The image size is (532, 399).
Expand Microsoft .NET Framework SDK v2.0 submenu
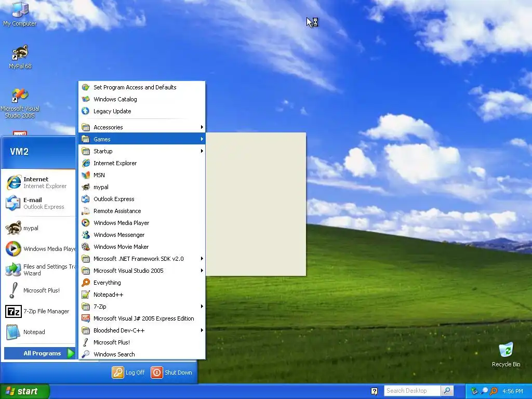click(x=142, y=259)
